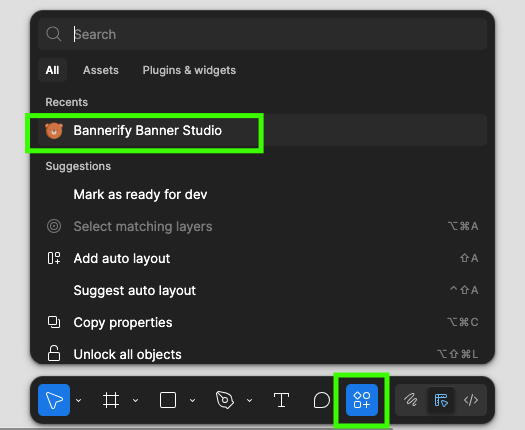Image resolution: width=525 pixels, height=430 pixels.
Task: Choose Mark as ready for dev
Action: (262, 194)
